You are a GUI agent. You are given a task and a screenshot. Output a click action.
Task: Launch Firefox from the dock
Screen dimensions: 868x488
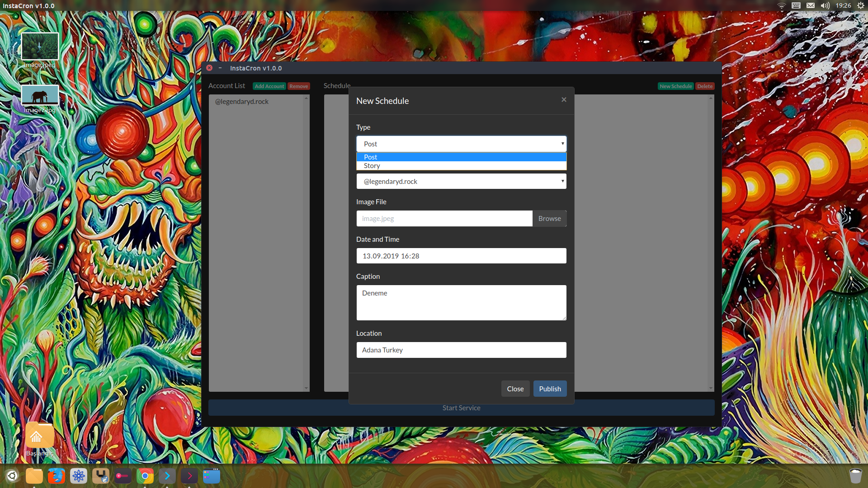click(x=57, y=476)
